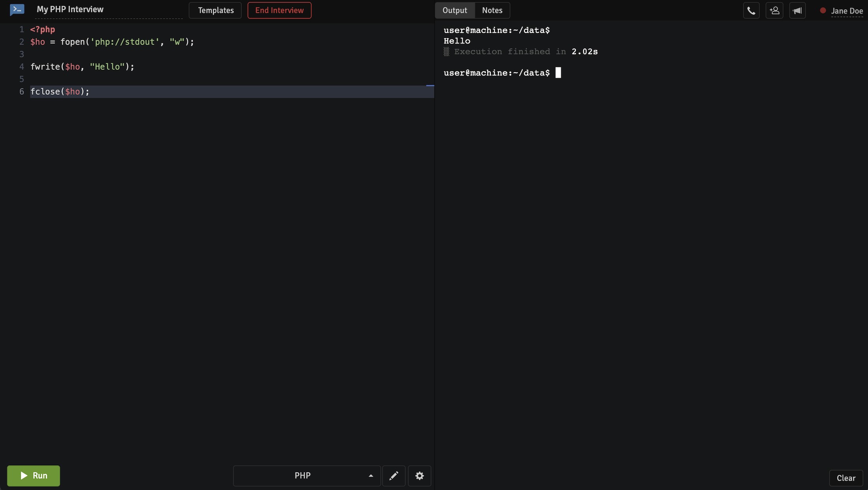Open editor settings gear icon
This screenshot has height=490, width=868.
click(419, 476)
